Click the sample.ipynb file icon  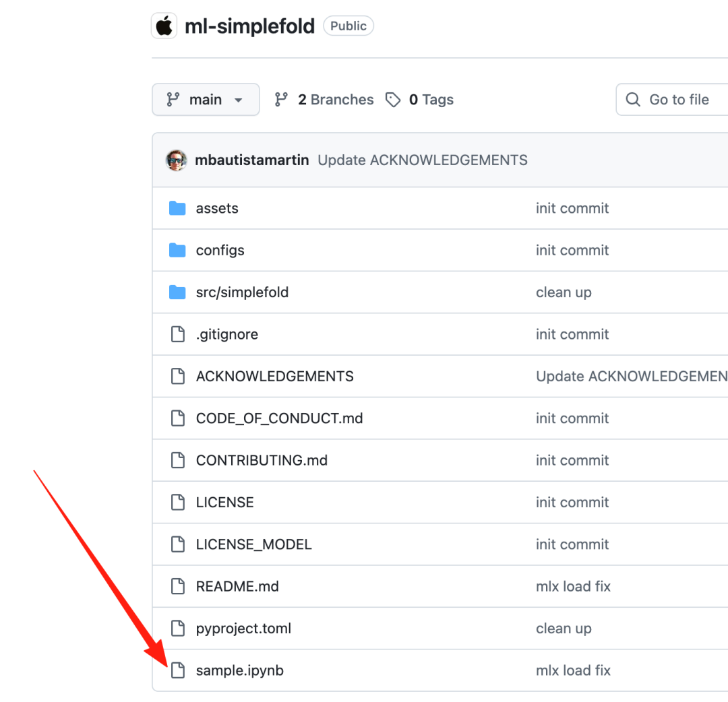tap(177, 670)
